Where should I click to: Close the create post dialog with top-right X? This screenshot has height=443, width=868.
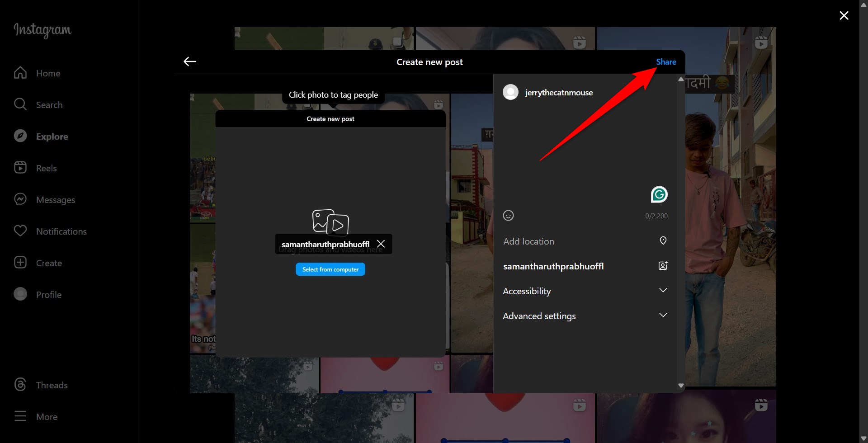click(x=844, y=16)
